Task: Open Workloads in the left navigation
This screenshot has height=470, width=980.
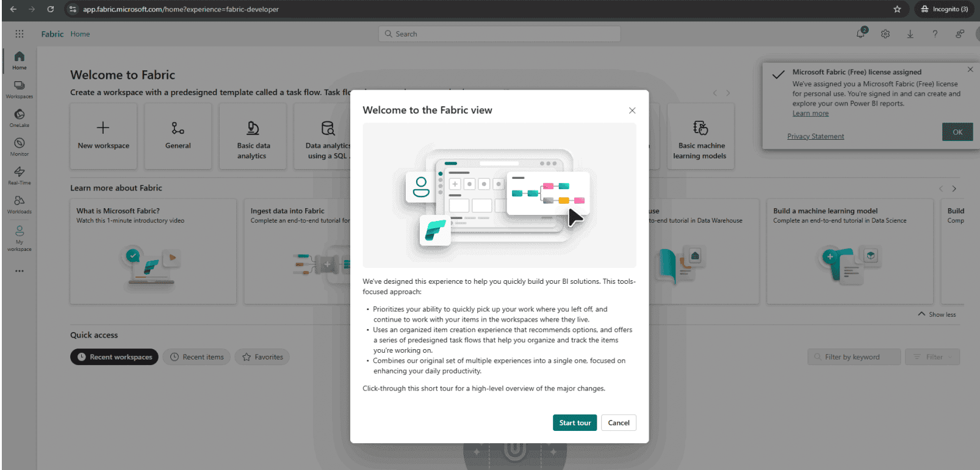Action: click(x=20, y=204)
